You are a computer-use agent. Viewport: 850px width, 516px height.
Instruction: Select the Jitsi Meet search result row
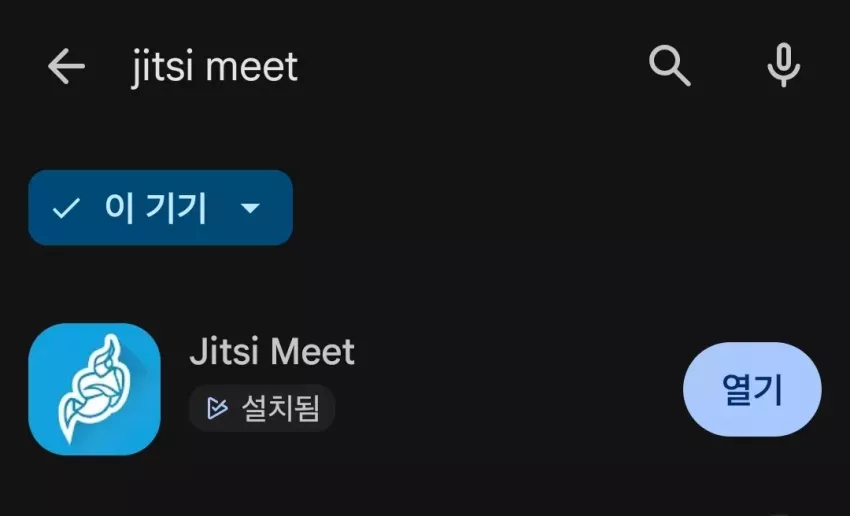click(x=425, y=389)
